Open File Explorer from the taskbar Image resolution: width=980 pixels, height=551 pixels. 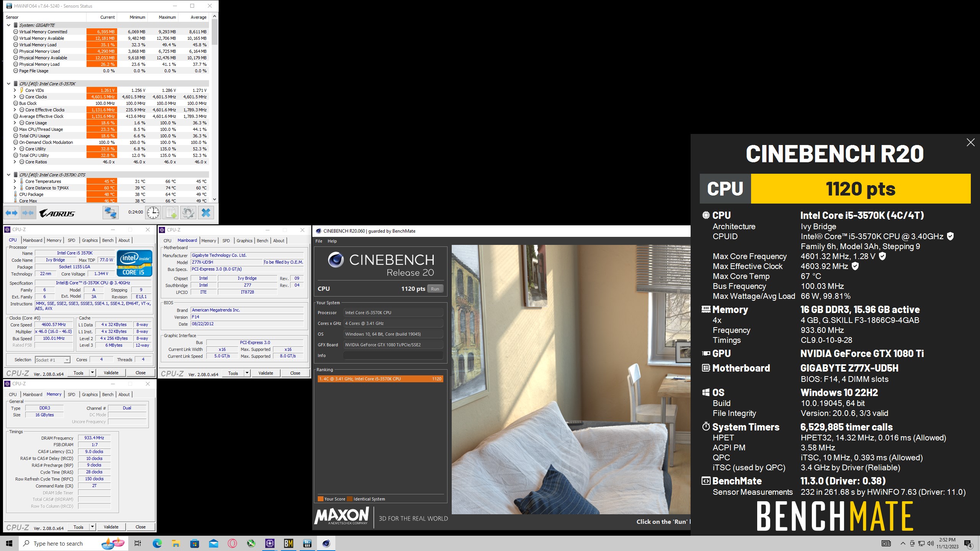[176, 543]
